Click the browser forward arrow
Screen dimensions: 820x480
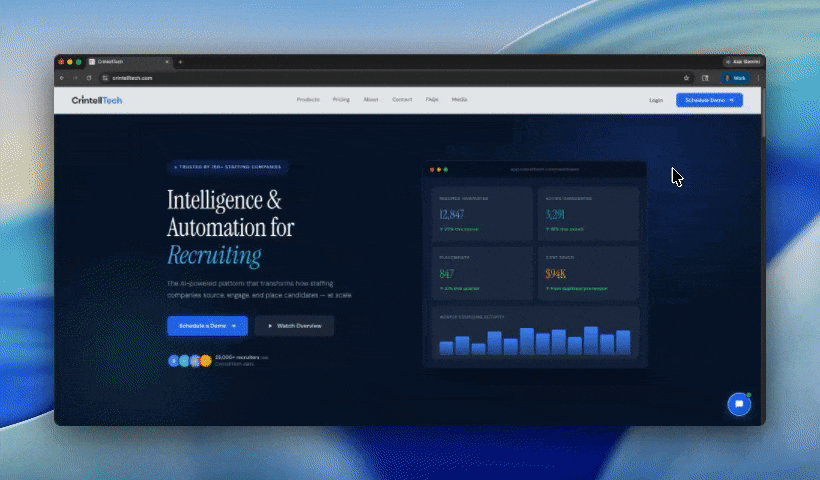[x=75, y=78]
